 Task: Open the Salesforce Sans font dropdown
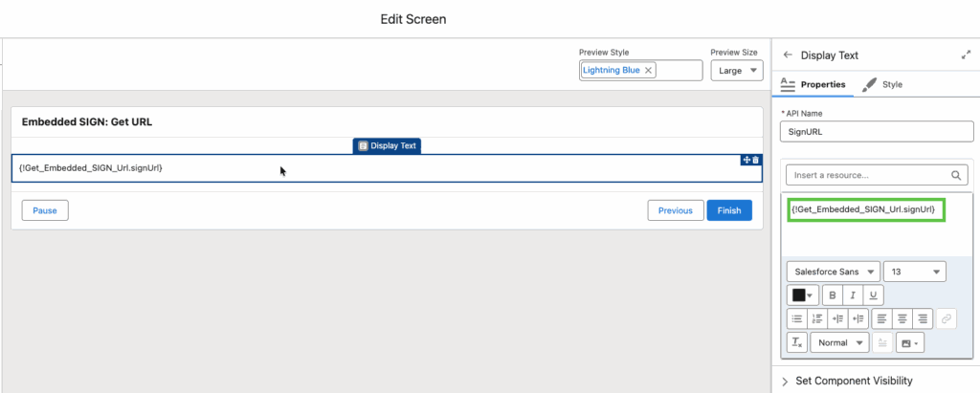click(834, 272)
